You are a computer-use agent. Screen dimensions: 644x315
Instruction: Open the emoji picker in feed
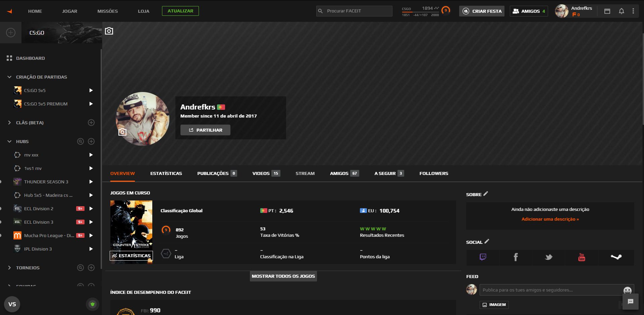pyautogui.click(x=627, y=290)
